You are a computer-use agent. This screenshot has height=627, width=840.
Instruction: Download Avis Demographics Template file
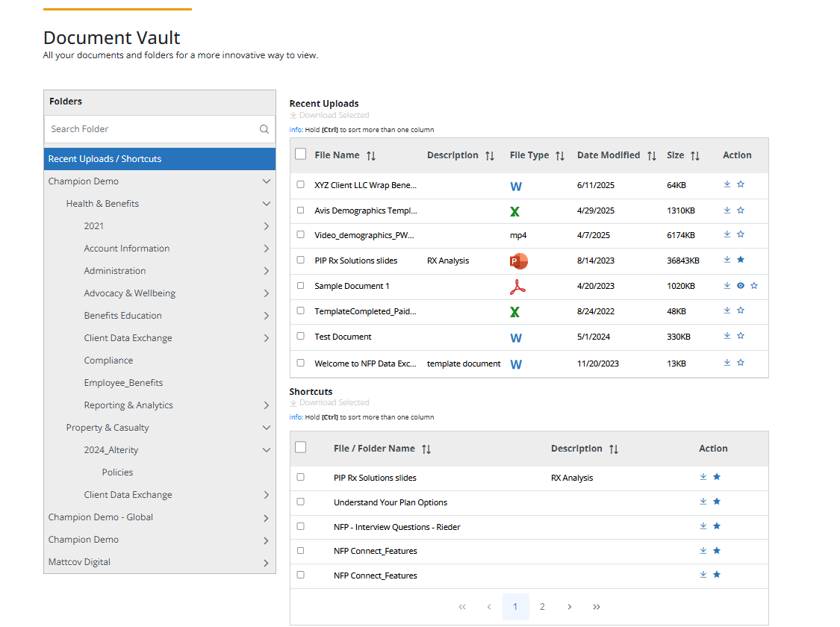point(727,210)
